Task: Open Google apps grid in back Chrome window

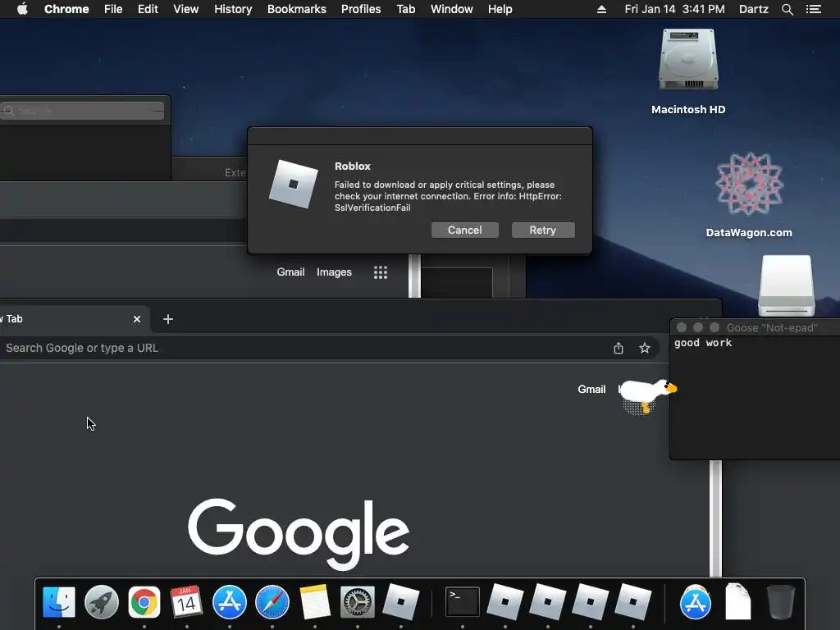Action: (381, 272)
